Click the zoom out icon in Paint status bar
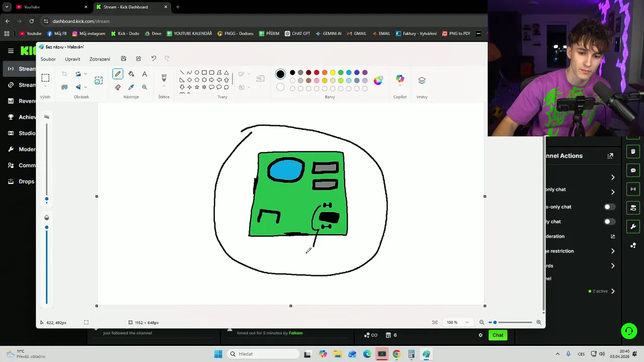Image resolution: width=644 pixels, height=362 pixels. coord(481,322)
